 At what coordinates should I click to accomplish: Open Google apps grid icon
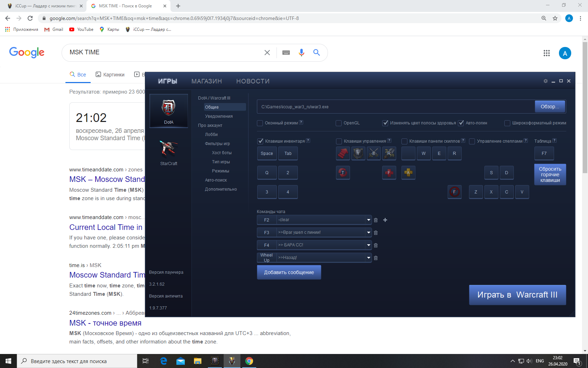[x=547, y=53]
